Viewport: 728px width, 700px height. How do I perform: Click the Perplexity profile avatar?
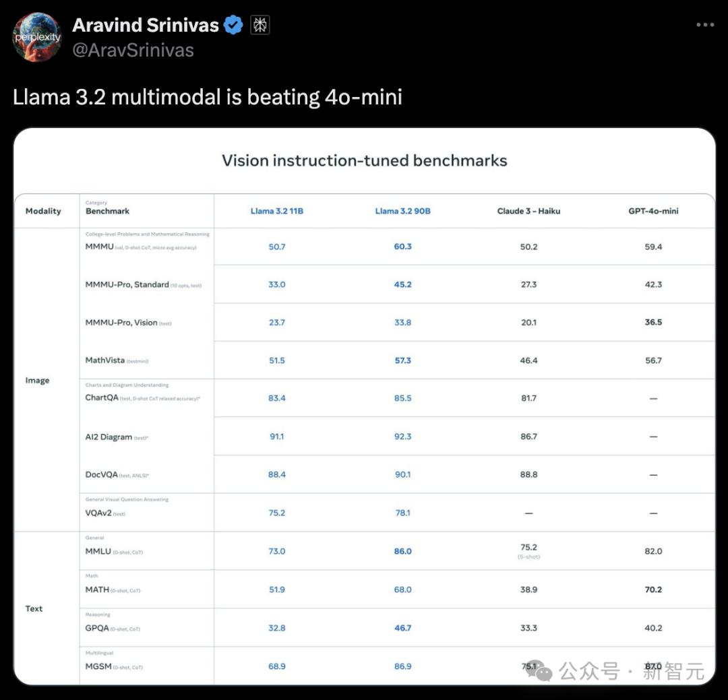pos(37,37)
